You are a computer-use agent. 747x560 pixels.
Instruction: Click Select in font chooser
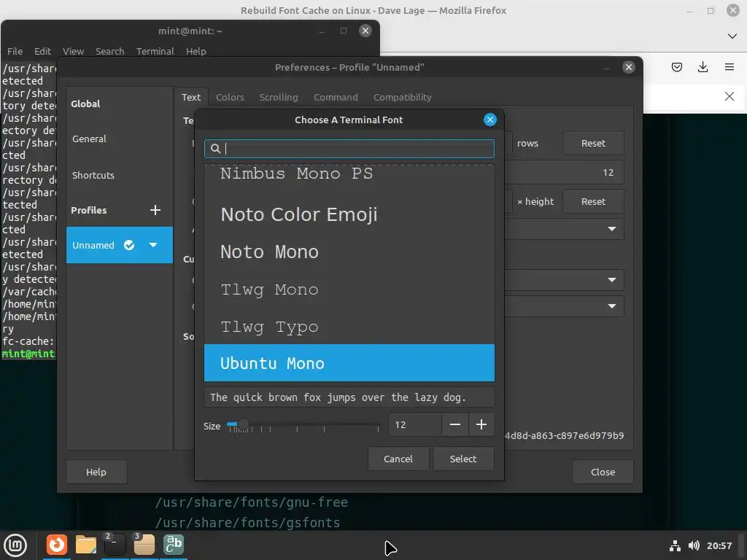point(463,459)
